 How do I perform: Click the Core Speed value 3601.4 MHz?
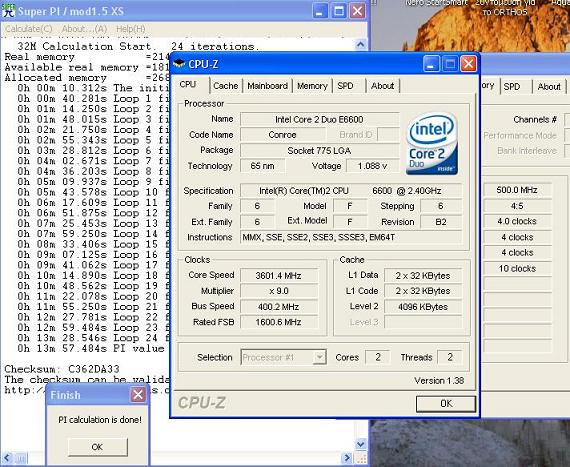click(x=278, y=275)
